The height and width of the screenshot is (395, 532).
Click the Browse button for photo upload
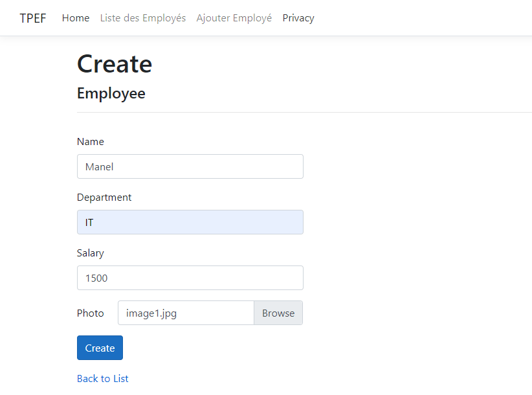[278, 313]
